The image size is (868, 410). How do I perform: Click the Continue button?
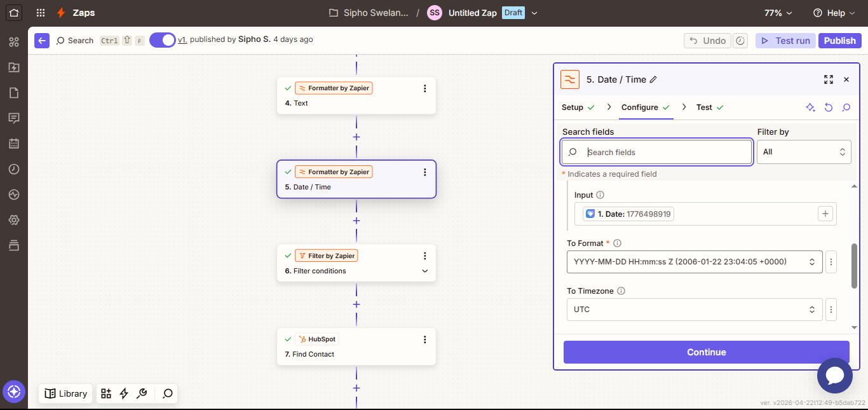click(707, 352)
